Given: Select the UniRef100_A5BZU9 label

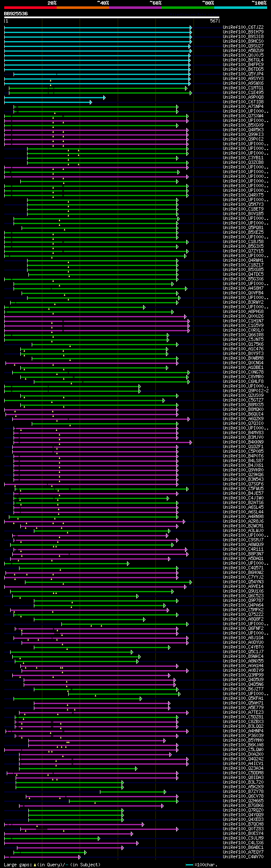Looking at the screenshot, I should [243, 51].
